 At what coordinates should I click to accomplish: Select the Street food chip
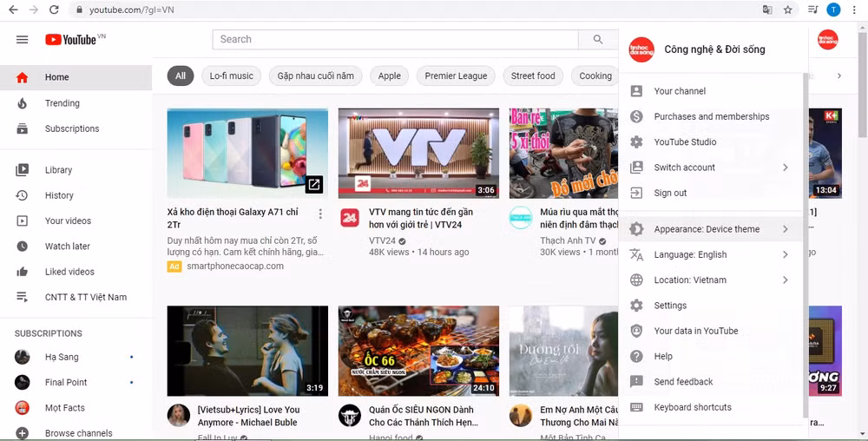click(533, 76)
